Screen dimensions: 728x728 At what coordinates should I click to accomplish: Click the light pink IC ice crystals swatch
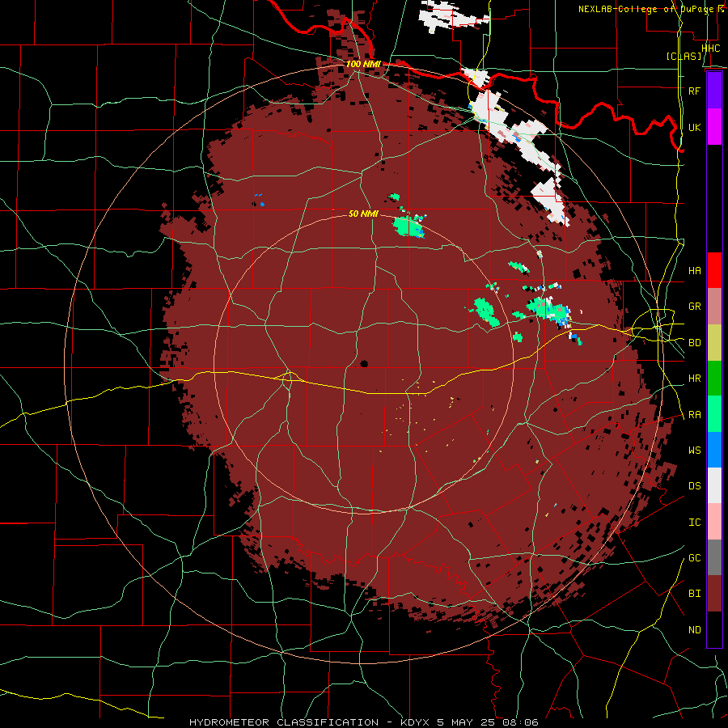coord(714,522)
